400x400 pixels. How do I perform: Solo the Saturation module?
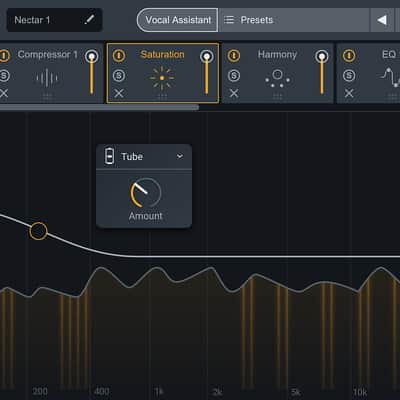pos(119,76)
